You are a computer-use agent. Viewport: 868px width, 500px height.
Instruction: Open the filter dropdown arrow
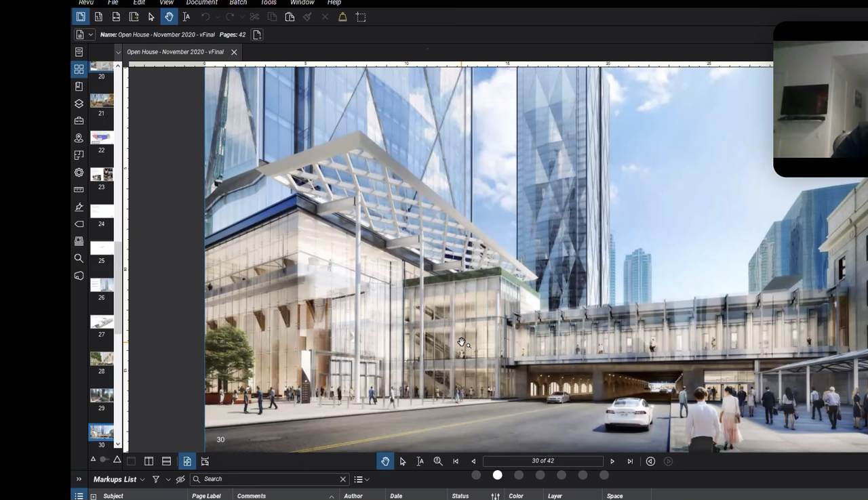(168, 480)
